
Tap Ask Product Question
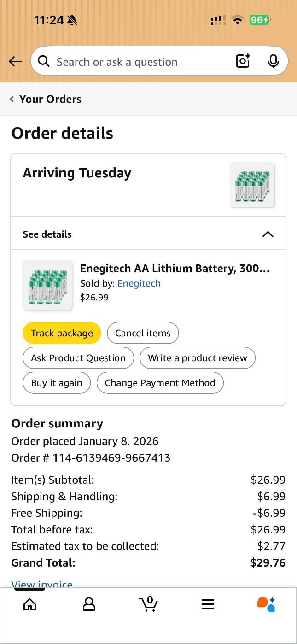(78, 358)
